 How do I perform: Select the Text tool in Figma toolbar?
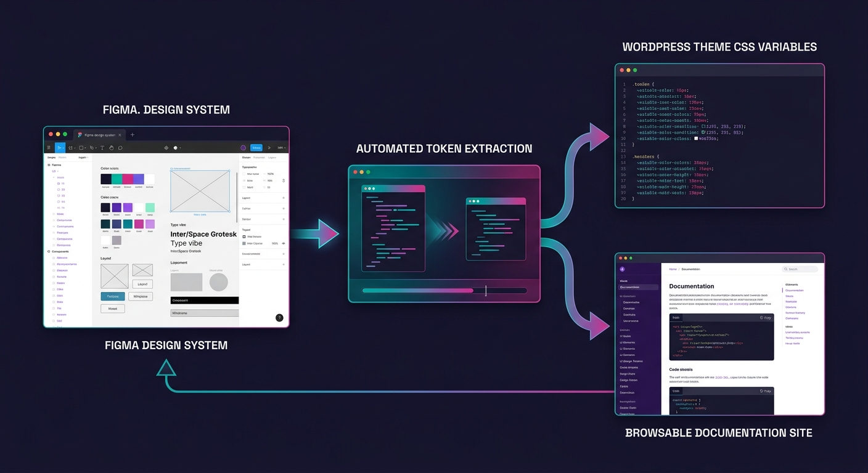point(102,148)
